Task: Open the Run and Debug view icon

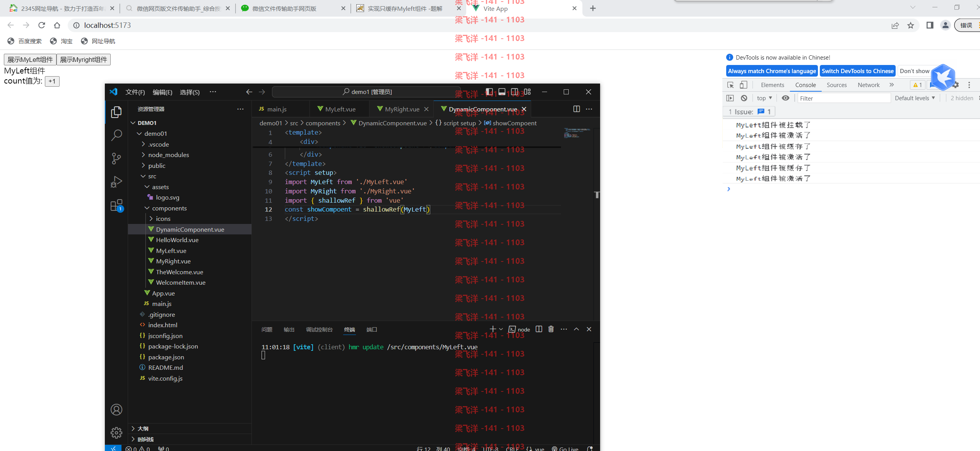Action: [116, 182]
